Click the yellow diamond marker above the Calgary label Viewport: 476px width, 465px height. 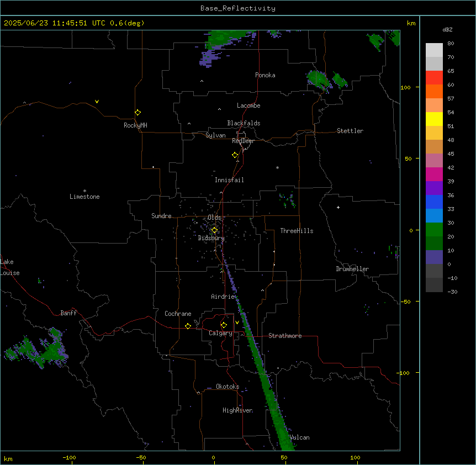[x=224, y=325]
